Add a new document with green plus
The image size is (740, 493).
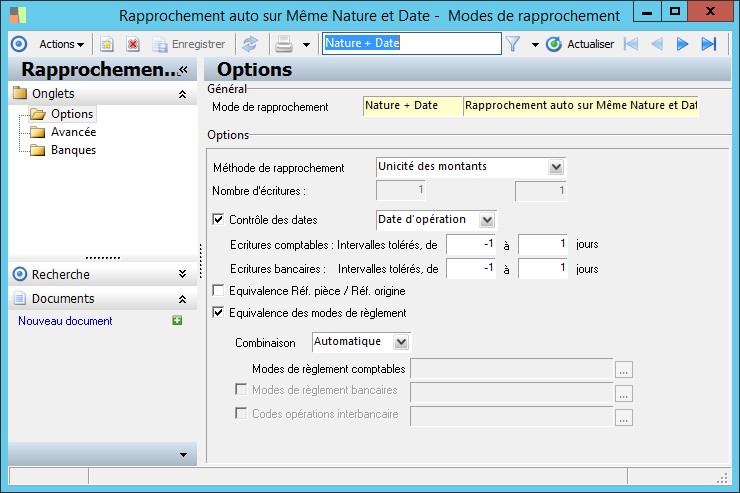click(177, 321)
